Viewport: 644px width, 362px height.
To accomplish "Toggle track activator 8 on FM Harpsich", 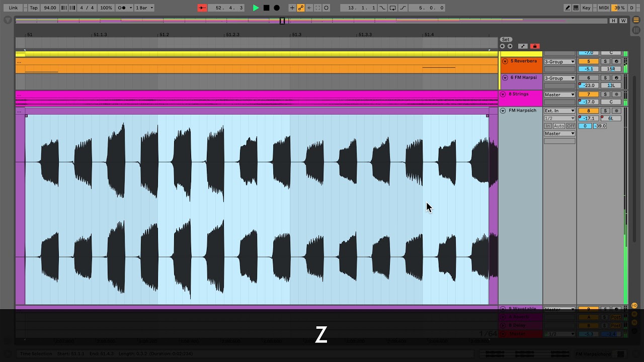I will point(588,111).
